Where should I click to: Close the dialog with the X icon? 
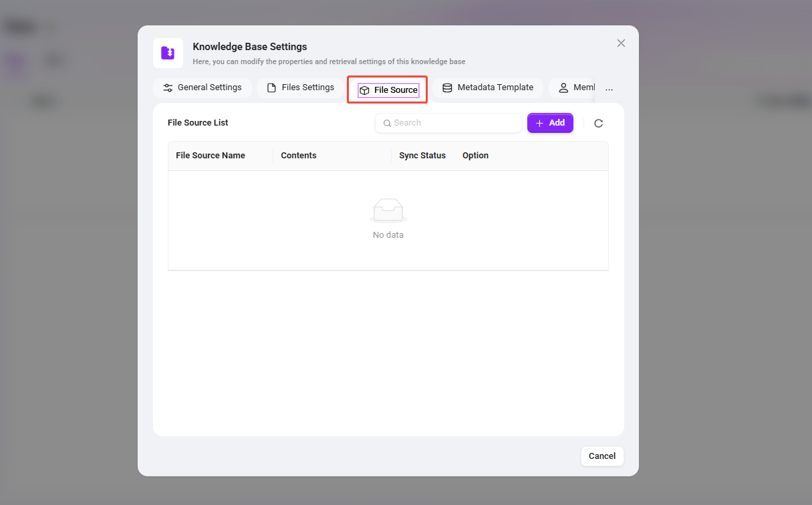click(621, 43)
